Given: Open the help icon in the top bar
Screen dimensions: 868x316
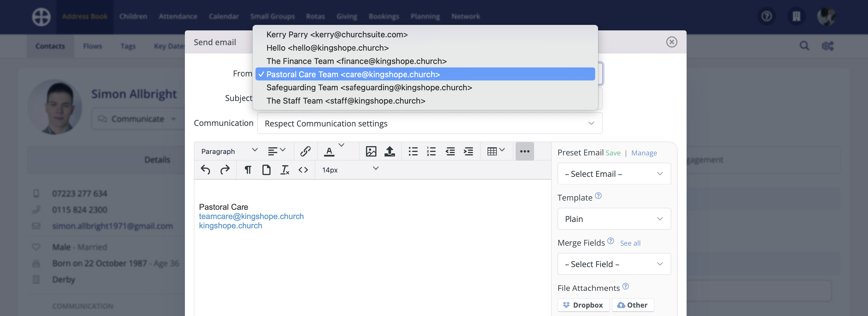Looking at the screenshot, I should (x=766, y=16).
